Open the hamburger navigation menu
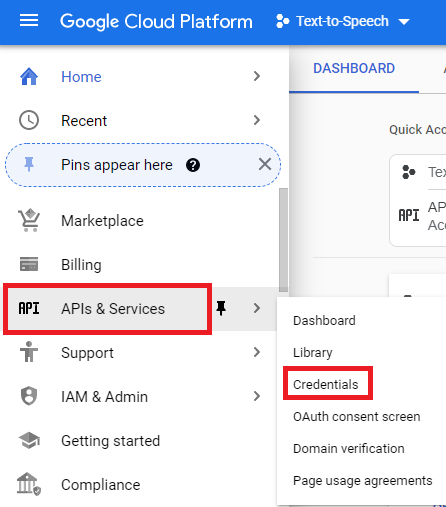Image resolution: width=446 pixels, height=507 pixels. click(x=29, y=21)
